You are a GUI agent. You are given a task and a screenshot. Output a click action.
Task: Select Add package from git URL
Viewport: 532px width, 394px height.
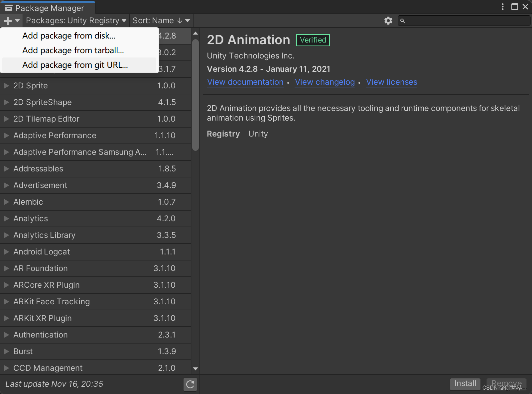click(x=75, y=65)
